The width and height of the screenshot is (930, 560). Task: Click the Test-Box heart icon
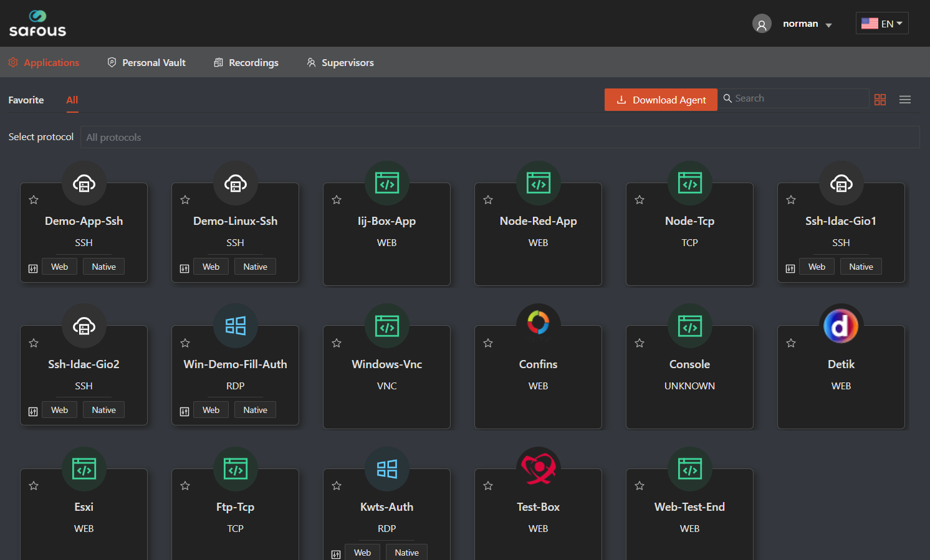(538, 468)
